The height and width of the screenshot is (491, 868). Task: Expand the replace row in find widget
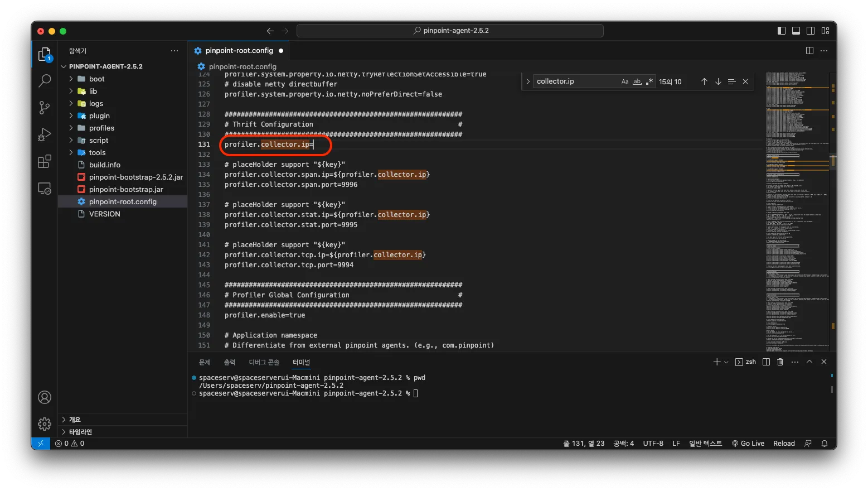(527, 81)
